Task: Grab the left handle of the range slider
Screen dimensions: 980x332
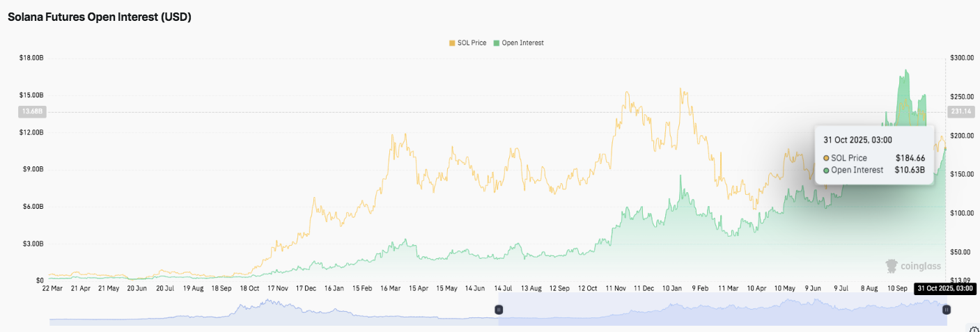Action: [x=499, y=310]
